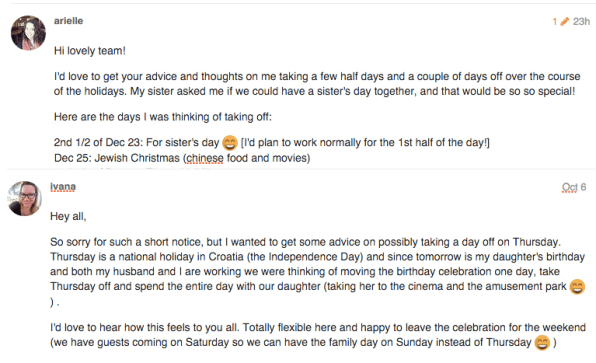Click the arielle username

click(68, 21)
